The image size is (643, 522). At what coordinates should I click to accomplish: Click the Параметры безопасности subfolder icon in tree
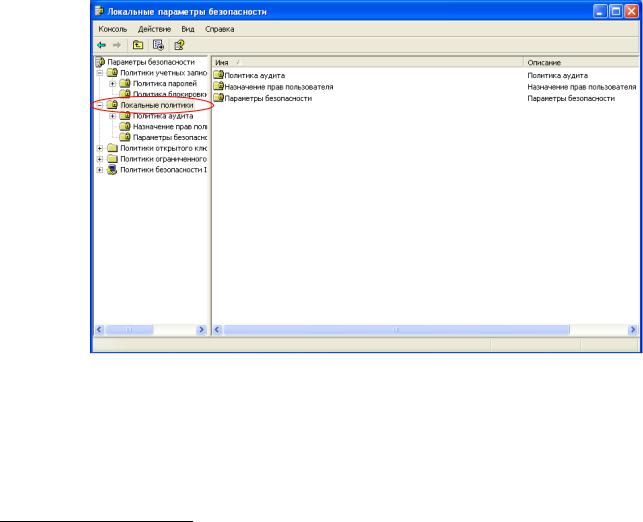[x=125, y=137]
